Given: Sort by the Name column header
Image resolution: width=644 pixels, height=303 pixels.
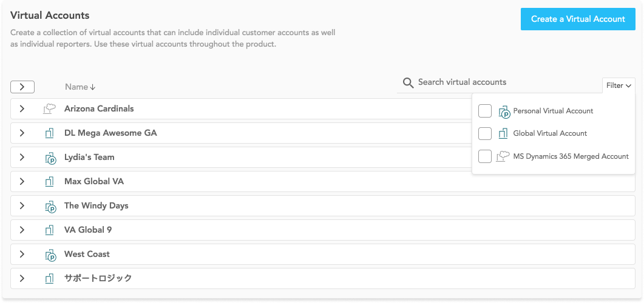Looking at the screenshot, I should point(80,87).
